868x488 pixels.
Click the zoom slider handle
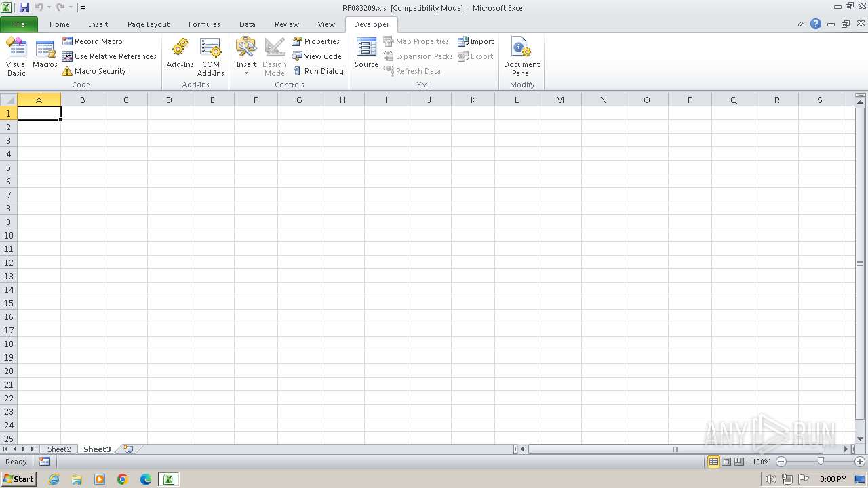click(x=821, y=462)
